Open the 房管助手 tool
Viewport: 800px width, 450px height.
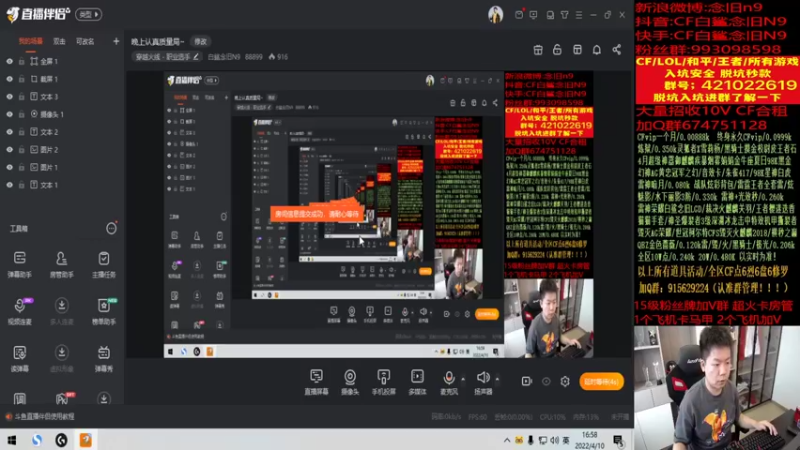(62, 264)
